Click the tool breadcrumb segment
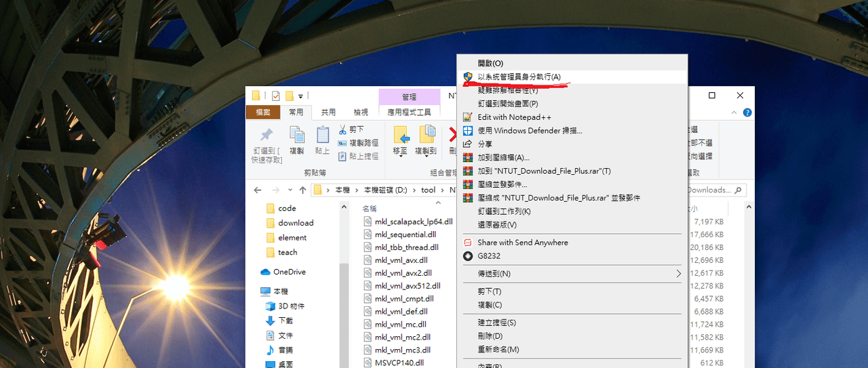This screenshot has width=868, height=368. (x=429, y=190)
